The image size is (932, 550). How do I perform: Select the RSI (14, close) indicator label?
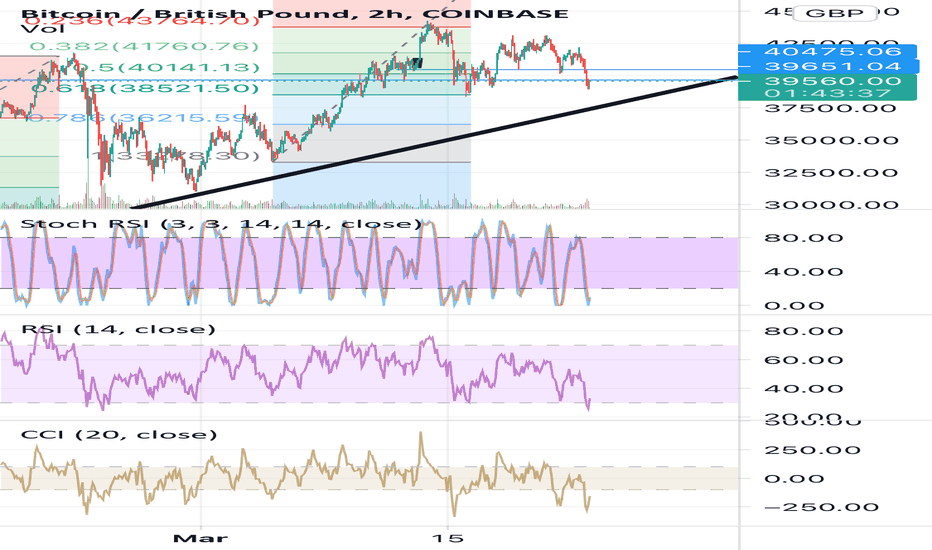point(118,329)
